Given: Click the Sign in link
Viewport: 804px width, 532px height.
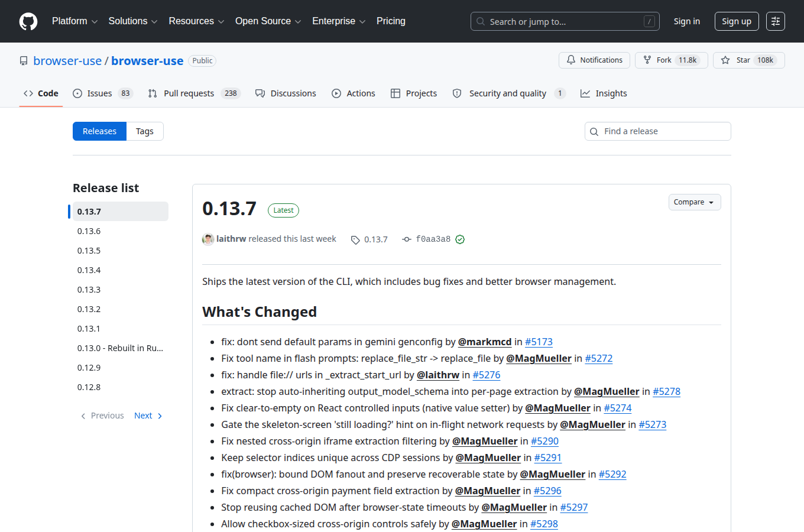Looking at the screenshot, I should pyautogui.click(x=687, y=21).
